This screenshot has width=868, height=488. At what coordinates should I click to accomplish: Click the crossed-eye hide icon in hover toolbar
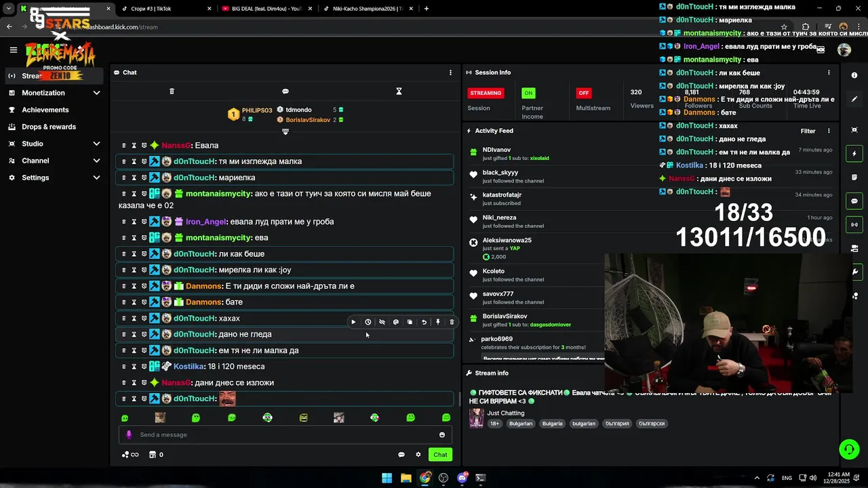[x=382, y=323]
